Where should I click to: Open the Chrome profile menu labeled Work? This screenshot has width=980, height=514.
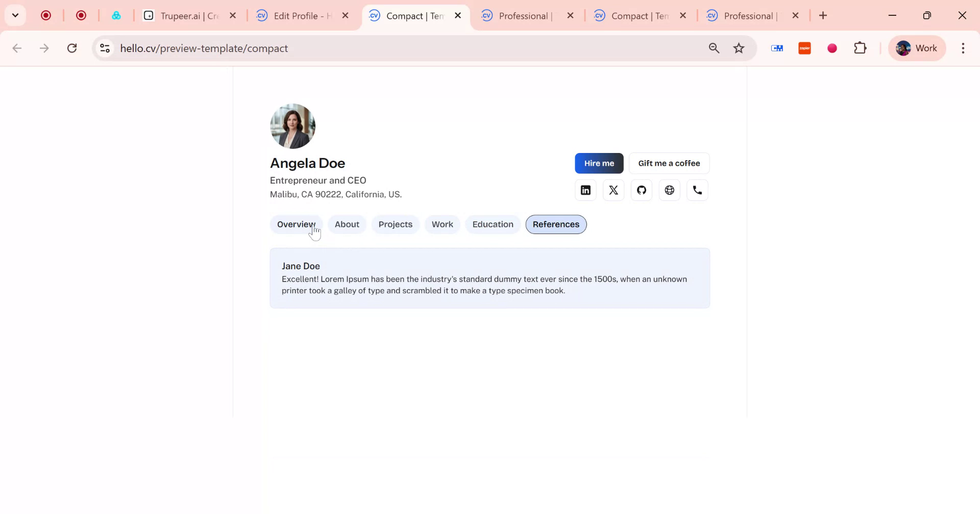tap(917, 48)
